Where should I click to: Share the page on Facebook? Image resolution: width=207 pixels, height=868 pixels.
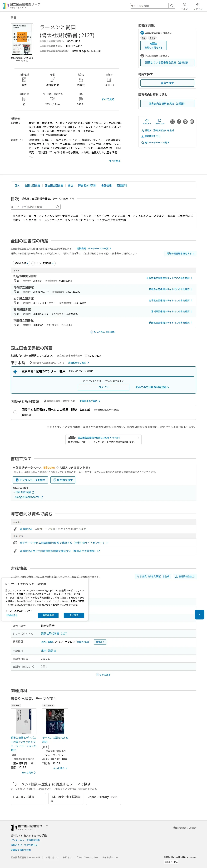179,122
